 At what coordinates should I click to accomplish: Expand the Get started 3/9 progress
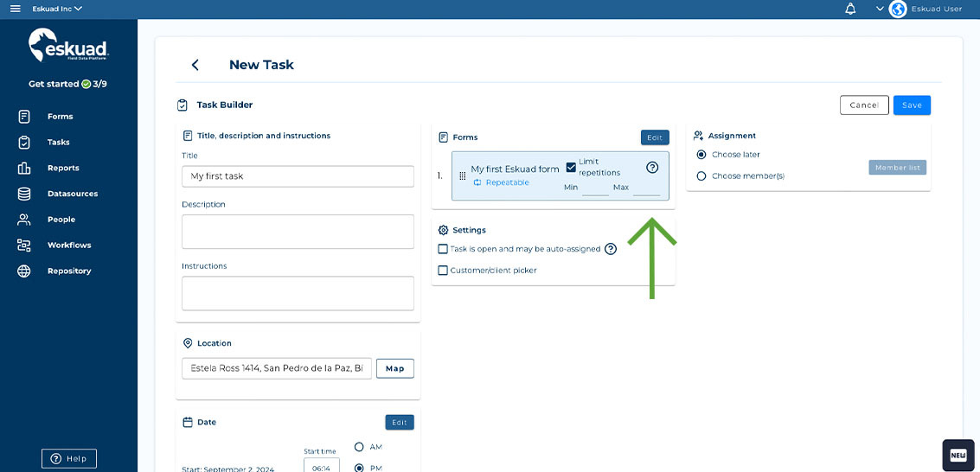[x=67, y=84]
